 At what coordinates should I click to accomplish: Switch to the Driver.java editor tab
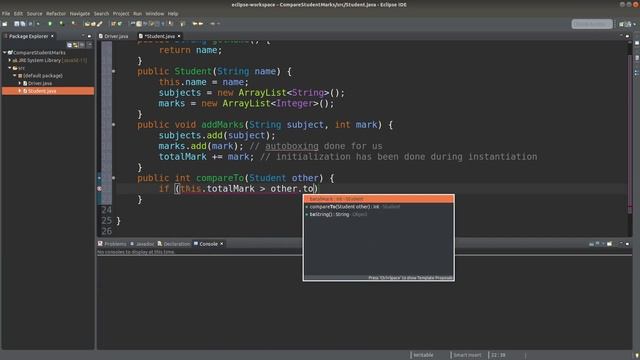click(x=113, y=36)
